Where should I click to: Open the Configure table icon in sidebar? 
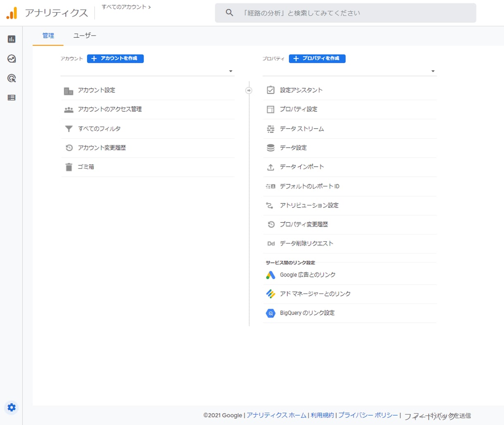[12, 98]
